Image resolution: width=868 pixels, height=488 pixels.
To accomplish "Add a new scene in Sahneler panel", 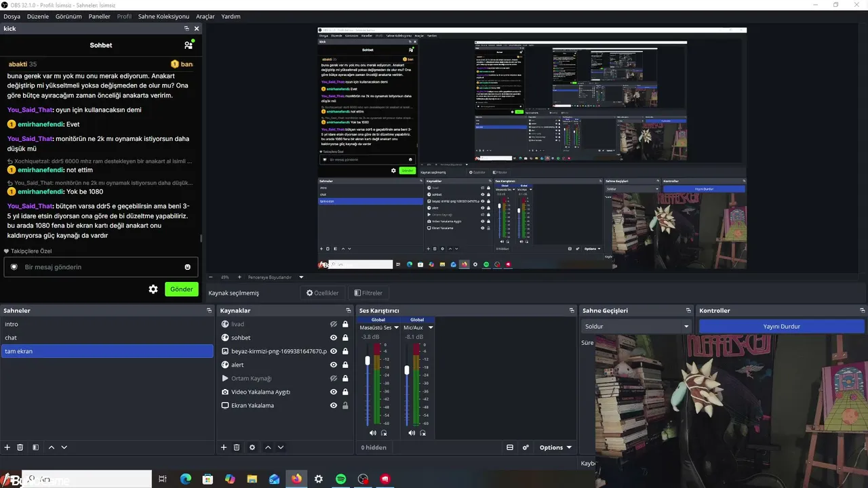I will [x=7, y=447].
